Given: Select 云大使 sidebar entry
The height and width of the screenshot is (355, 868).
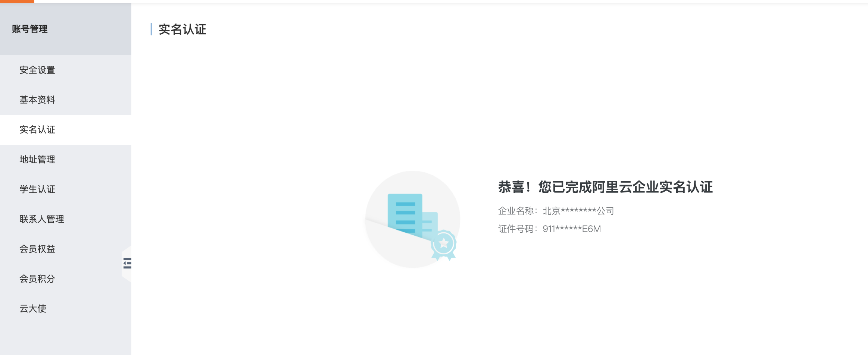Looking at the screenshot, I should (x=33, y=309).
